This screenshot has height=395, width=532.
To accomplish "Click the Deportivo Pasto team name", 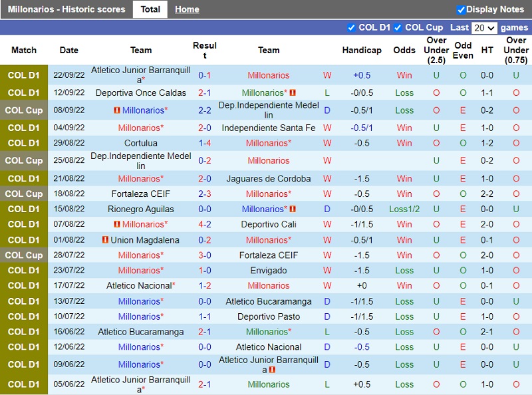I will (x=269, y=317).
